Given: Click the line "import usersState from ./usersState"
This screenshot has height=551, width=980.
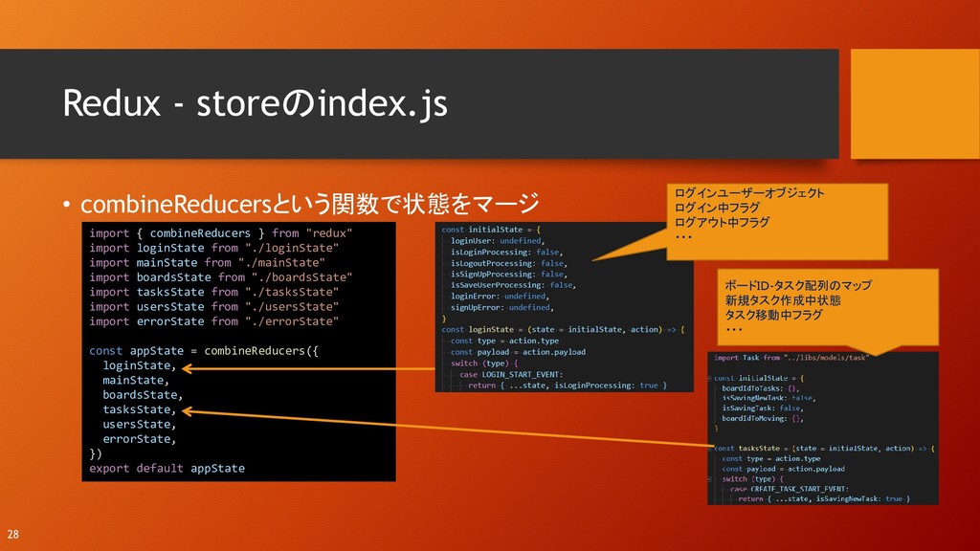Looking at the screenshot, I should pos(213,307).
